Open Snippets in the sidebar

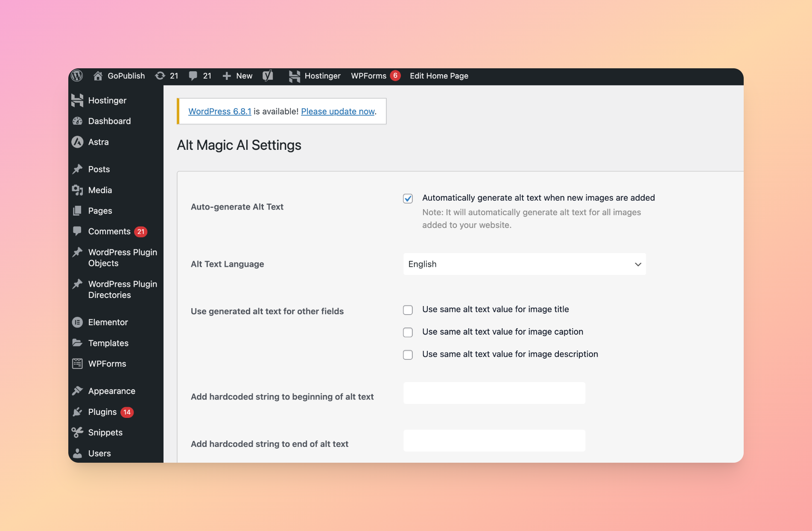point(116,432)
